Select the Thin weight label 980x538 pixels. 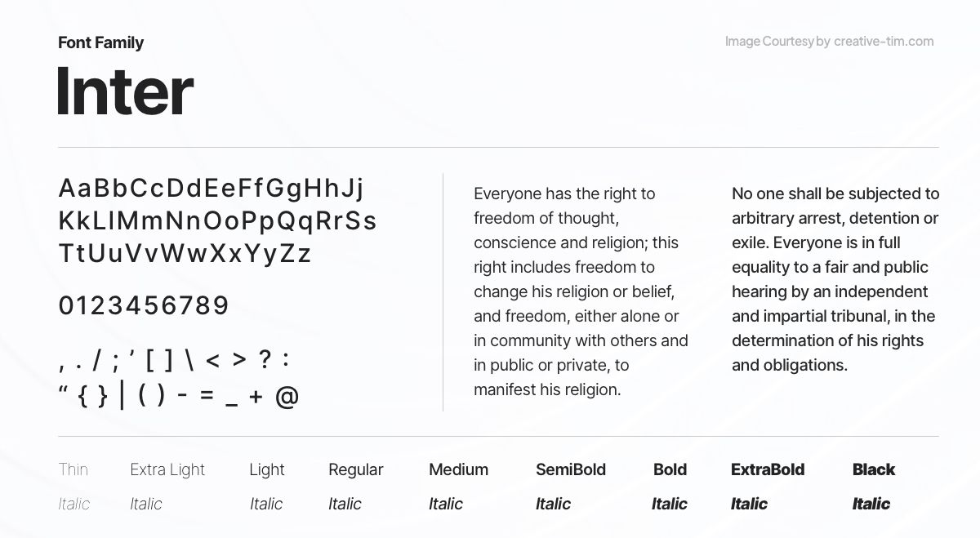(x=73, y=469)
